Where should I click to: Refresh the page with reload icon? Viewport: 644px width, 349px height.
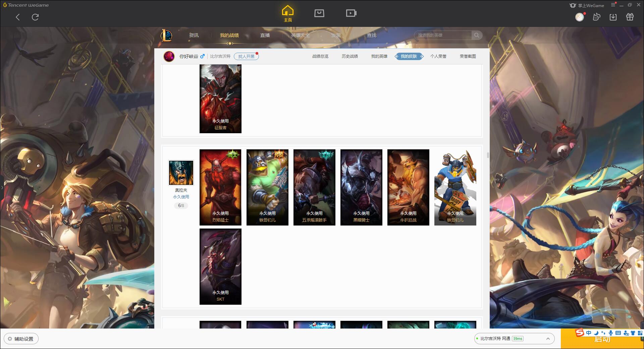[35, 17]
